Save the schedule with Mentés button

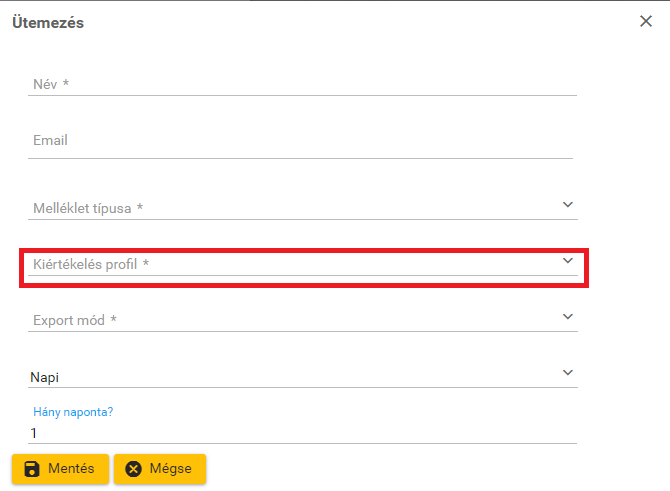(59, 469)
